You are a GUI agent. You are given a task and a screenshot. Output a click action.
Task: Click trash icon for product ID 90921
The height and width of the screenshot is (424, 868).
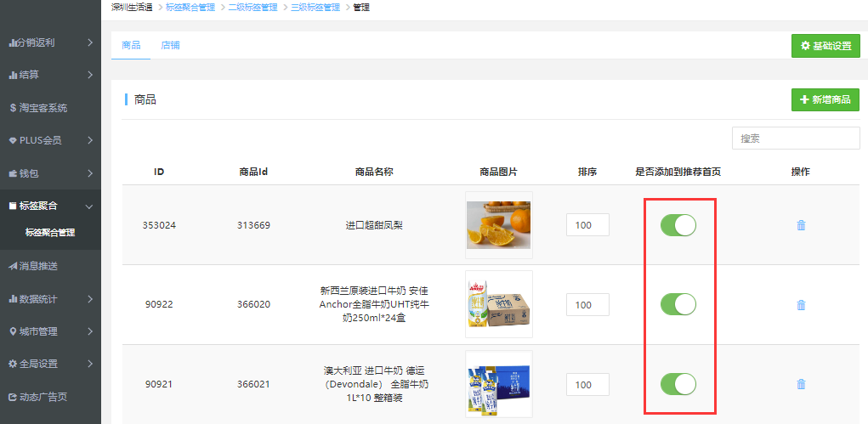tap(800, 384)
